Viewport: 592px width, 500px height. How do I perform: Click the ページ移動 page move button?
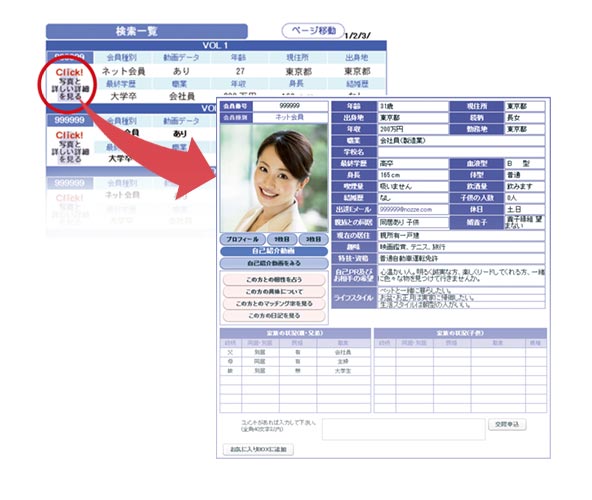[x=313, y=31]
